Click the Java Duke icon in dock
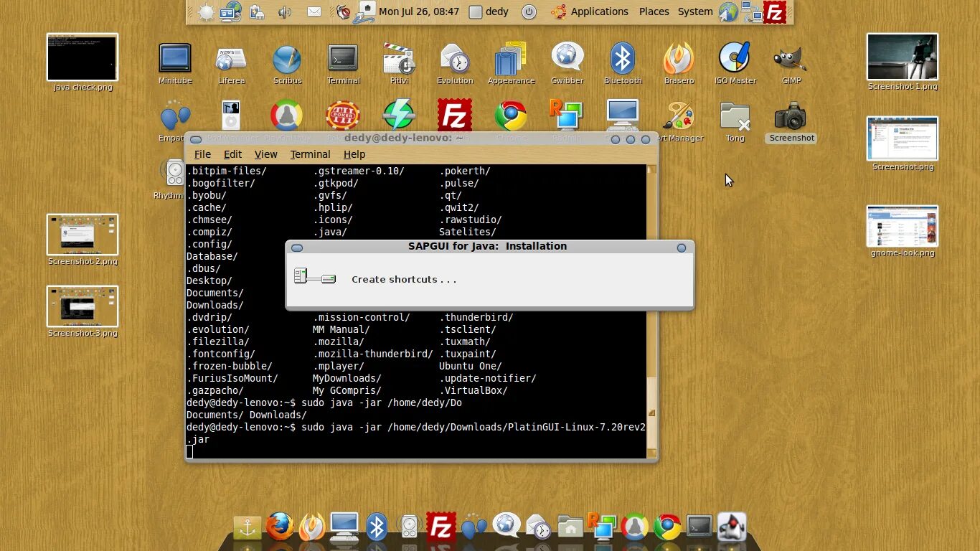980x551 pixels. (x=732, y=527)
